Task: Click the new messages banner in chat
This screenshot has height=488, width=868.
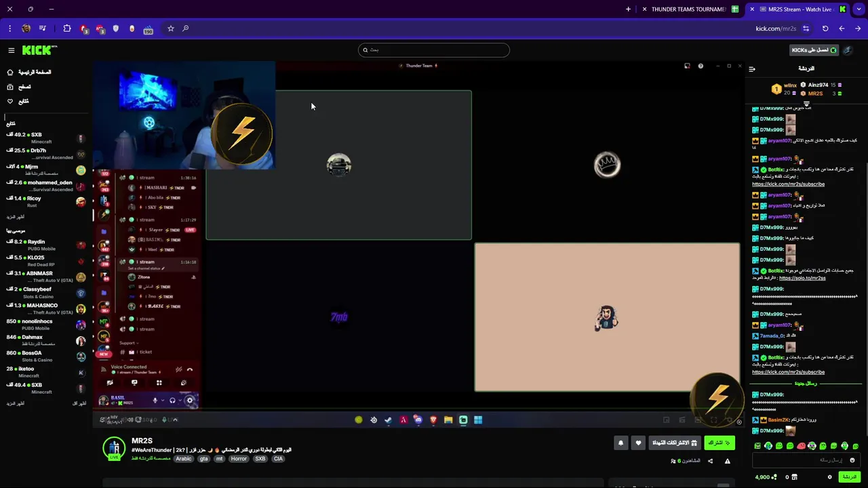Action: (x=806, y=384)
